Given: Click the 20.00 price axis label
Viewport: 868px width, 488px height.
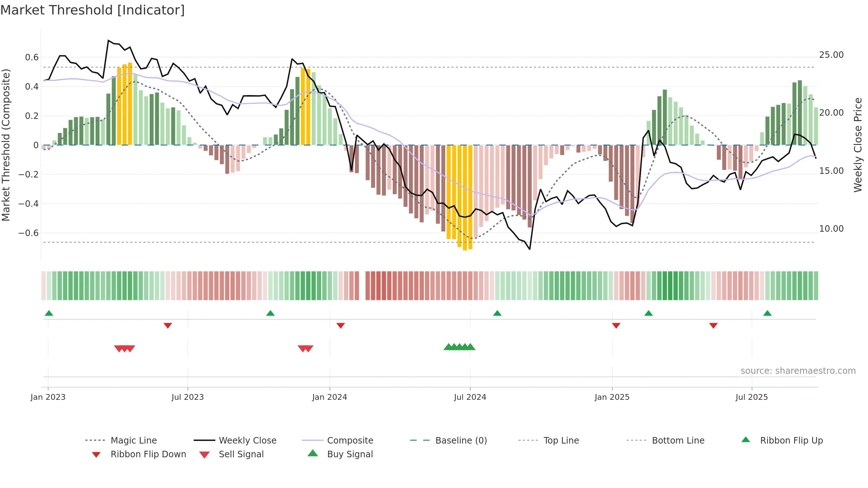Looking at the screenshot, I should pyautogui.click(x=831, y=113).
